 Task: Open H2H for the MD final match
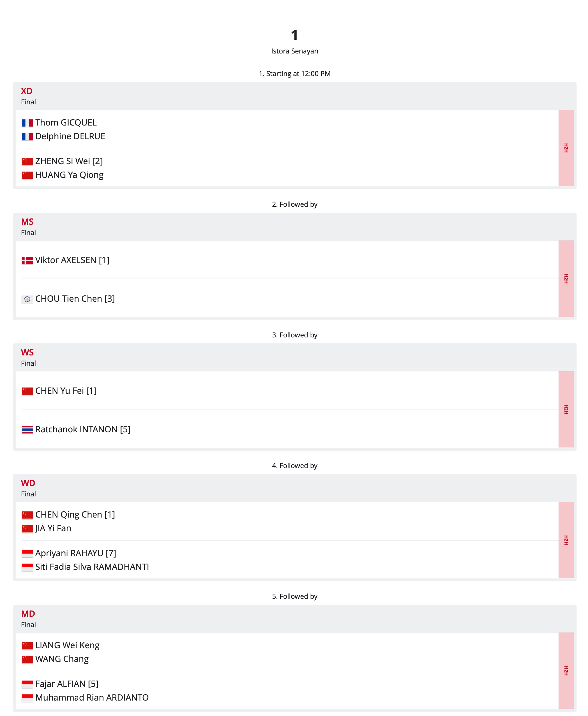pyautogui.click(x=566, y=671)
